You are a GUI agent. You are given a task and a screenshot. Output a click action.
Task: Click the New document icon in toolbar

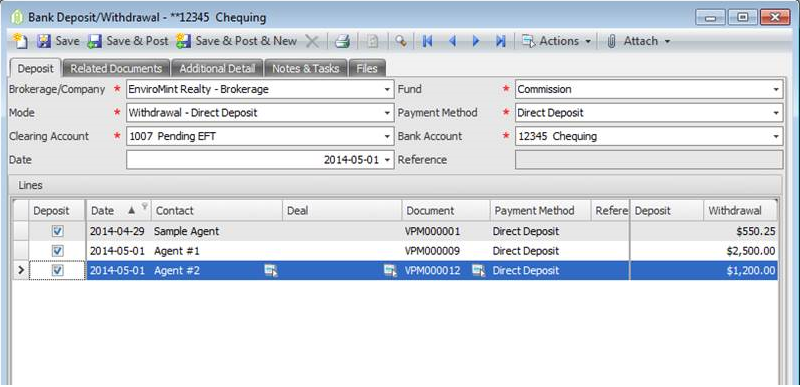[x=20, y=41]
